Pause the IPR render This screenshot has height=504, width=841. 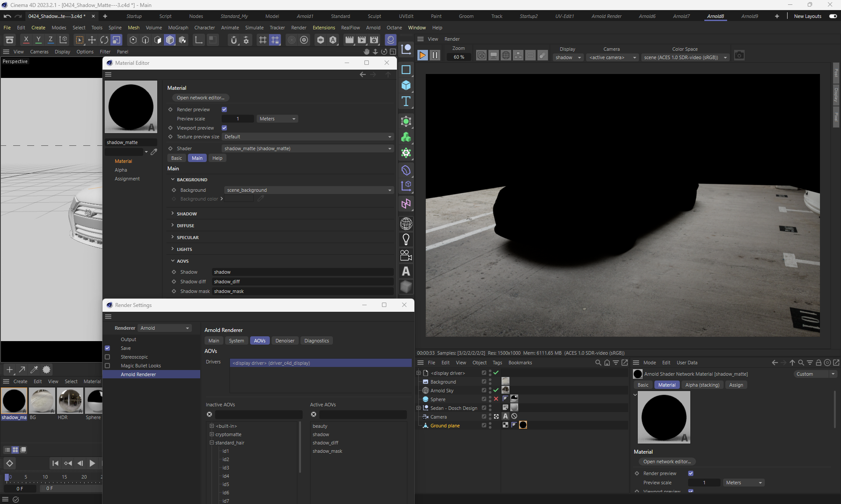[x=435, y=56]
